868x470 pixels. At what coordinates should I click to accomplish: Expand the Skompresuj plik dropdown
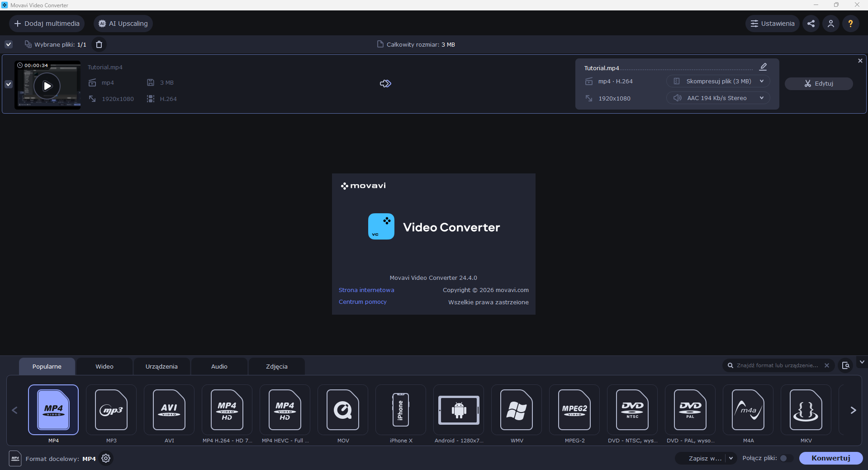(x=718, y=81)
